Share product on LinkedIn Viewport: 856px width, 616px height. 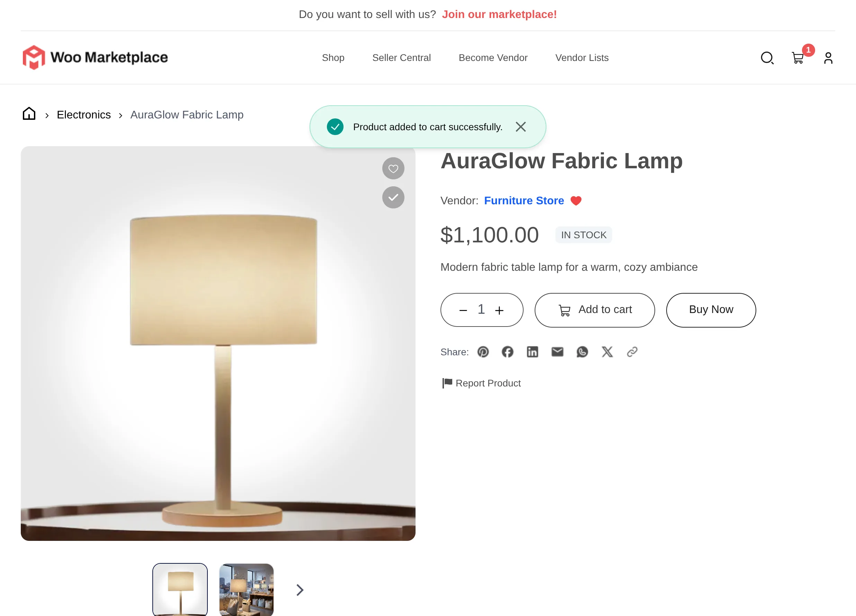(x=533, y=352)
